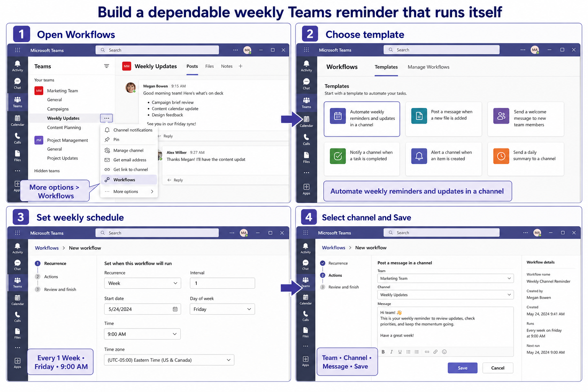Switch to the Notes tab in Weekly Updates
Screen dimensions: 588x392
227,66
